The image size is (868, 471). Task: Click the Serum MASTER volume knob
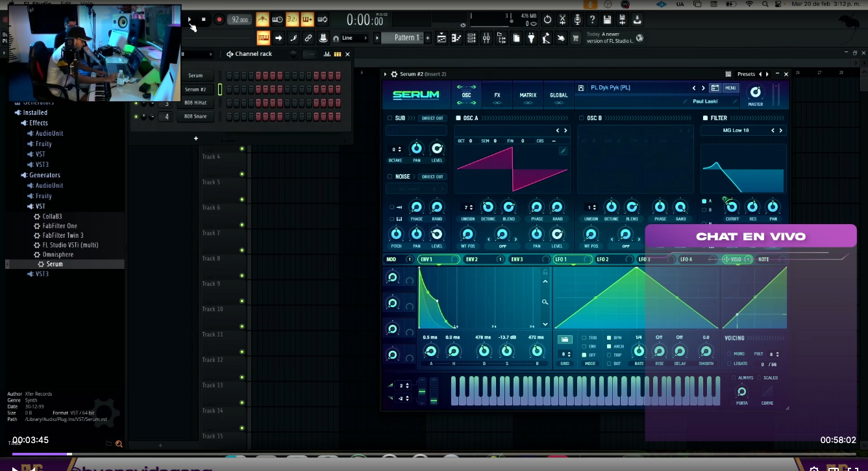pyautogui.click(x=755, y=92)
